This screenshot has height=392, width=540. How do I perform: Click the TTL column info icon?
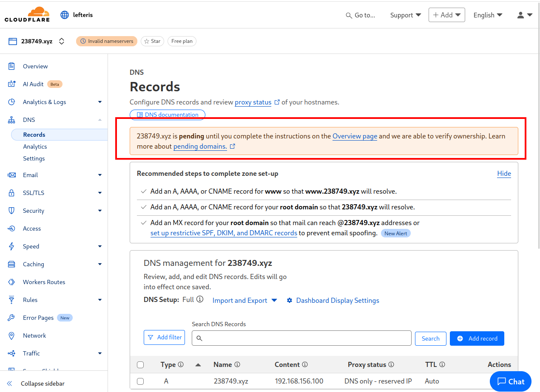click(442, 364)
